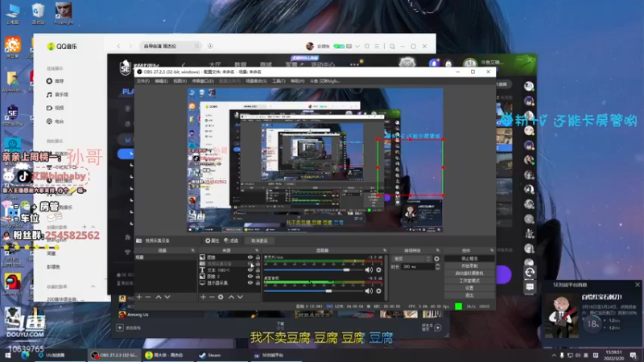Click the 停止推流 button
The width and height of the screenshot is (644, 362).
[469, 258]
